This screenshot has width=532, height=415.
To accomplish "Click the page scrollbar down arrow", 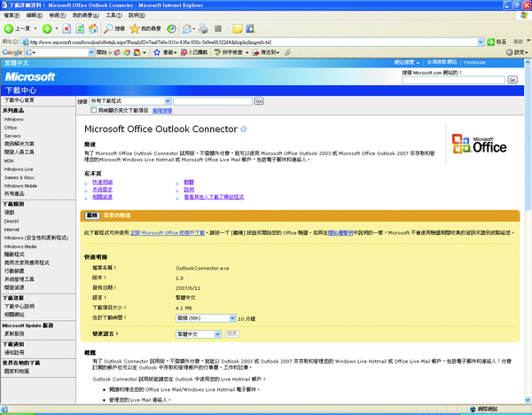I will pyautogui.click(x=528, y=400).
